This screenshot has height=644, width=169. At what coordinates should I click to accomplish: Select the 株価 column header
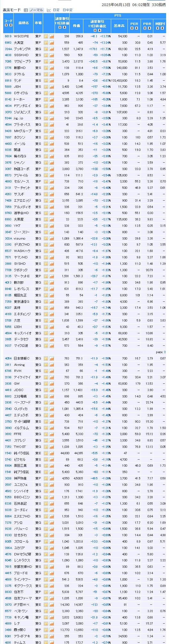pos(77,25)
